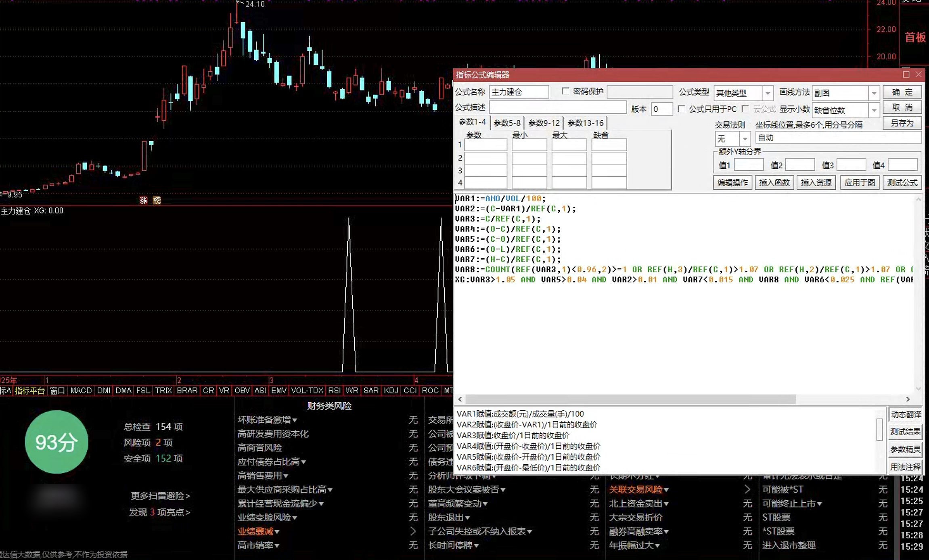Click the 版本 number field
This screenshot has width=929, height=560.
pos(662,109)
